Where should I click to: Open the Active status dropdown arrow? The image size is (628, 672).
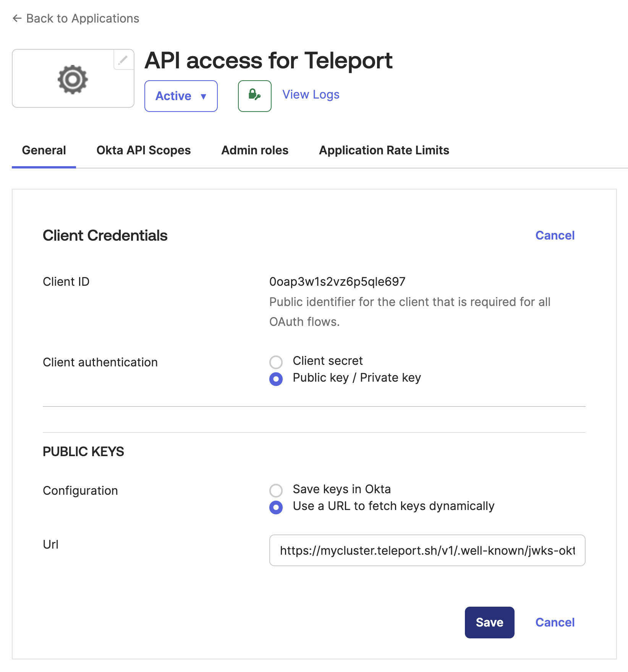pos(203,96)
